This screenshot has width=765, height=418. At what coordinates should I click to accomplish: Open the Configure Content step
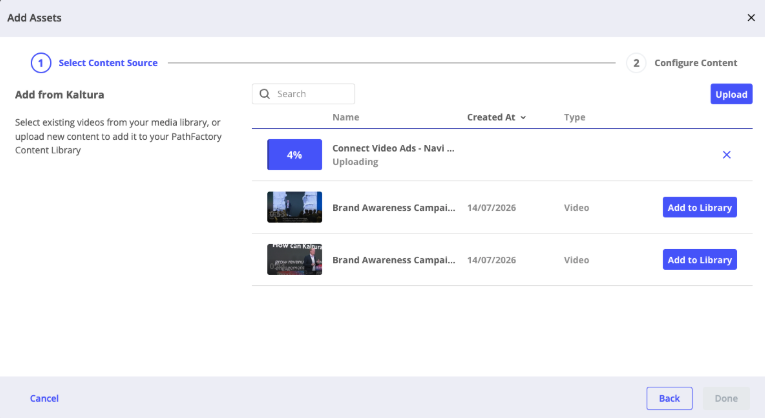pyautogui.click(x=695, y=63)
